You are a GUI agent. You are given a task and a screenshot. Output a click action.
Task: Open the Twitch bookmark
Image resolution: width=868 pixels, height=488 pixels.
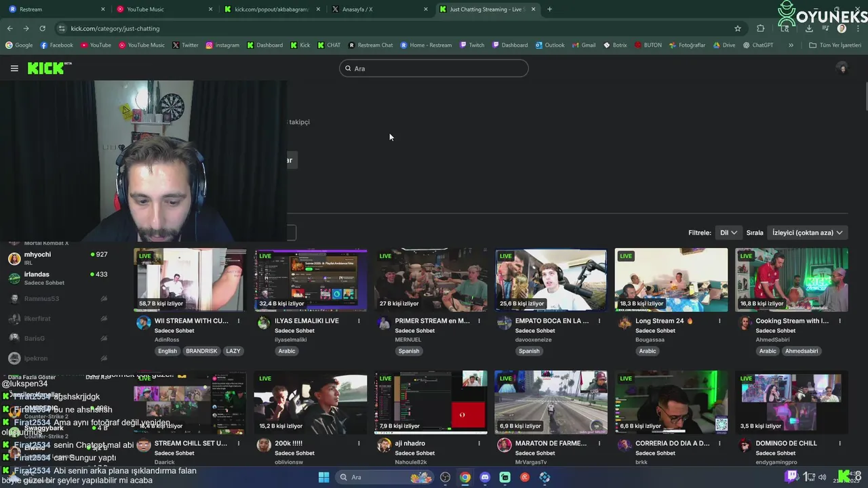472,45
